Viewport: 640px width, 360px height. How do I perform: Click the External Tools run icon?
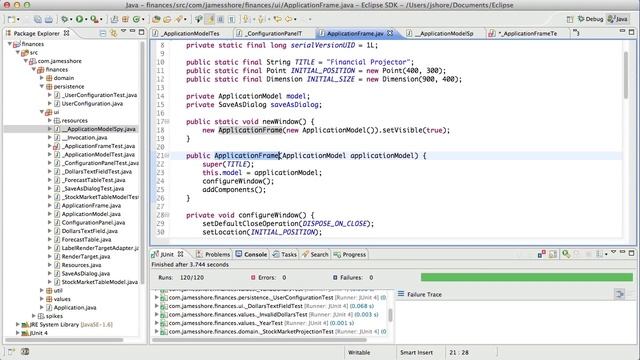tap(94, 19)
